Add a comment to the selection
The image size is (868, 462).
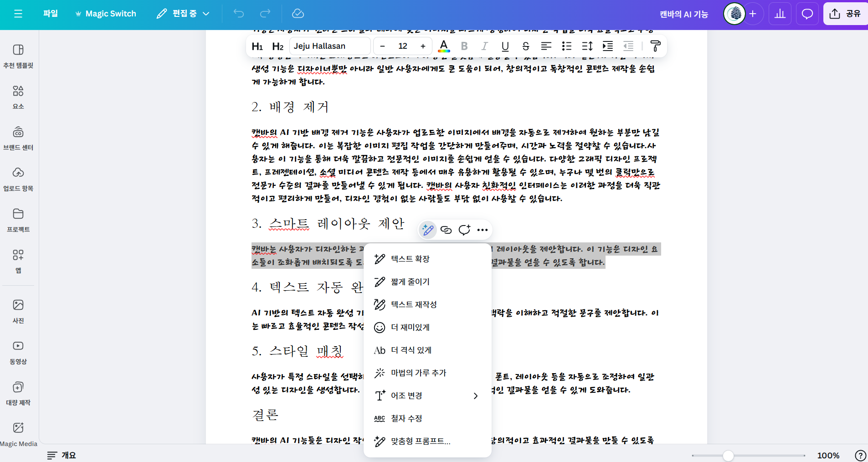point(464,230)
